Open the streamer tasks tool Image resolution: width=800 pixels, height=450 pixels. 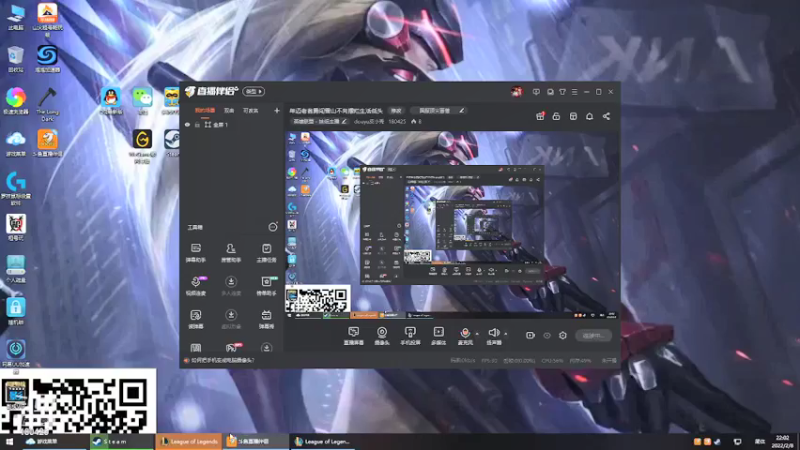(x=266, y=253)
